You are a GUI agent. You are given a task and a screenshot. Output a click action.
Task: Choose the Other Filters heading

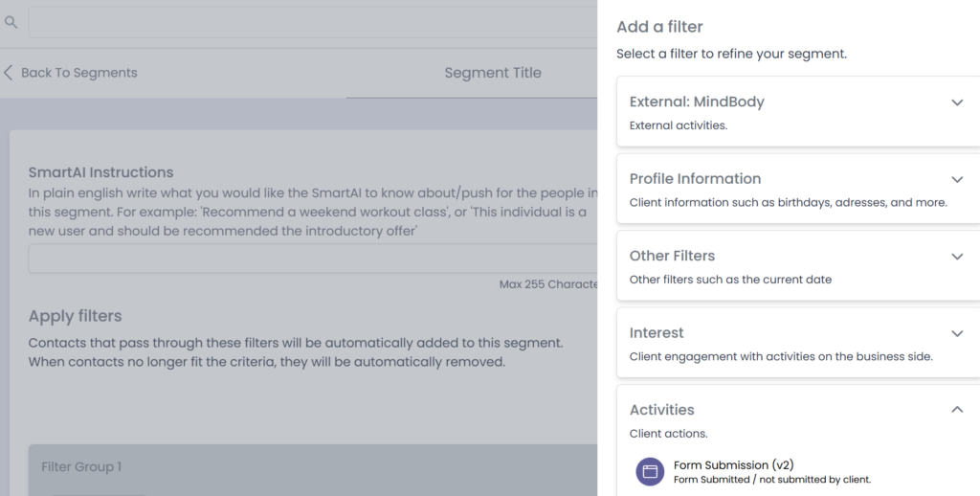pyautogui.click(x=672, y=256)
